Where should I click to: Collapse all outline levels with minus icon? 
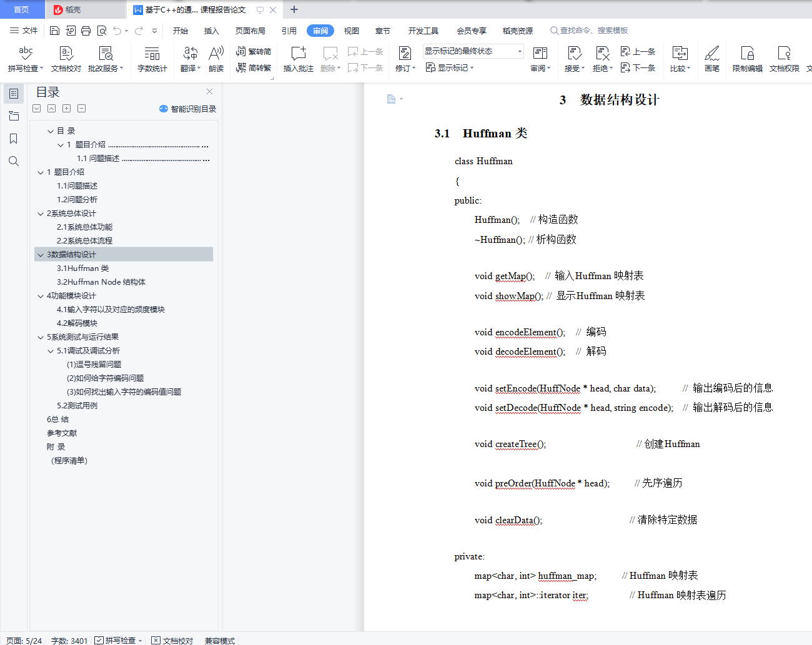coord(82,109)
